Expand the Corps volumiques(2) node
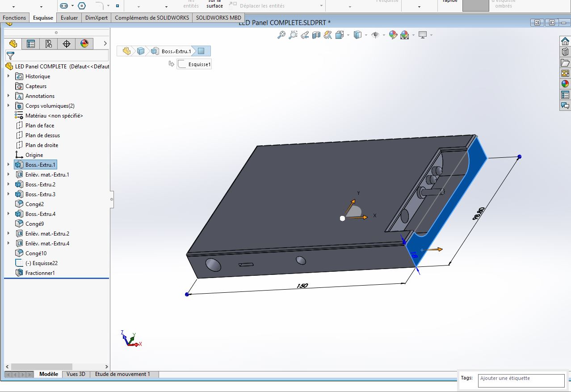The width and height of the screenshot is (571, 392). 8,105
